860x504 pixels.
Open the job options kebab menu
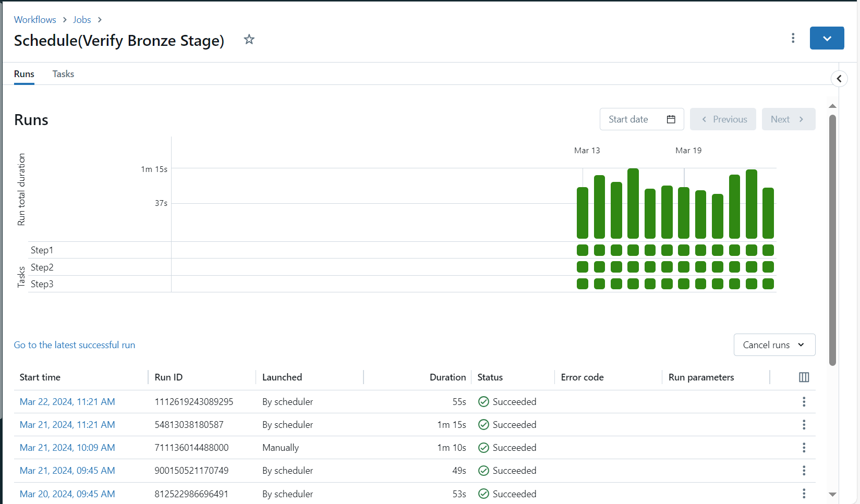tap(793, 38)
